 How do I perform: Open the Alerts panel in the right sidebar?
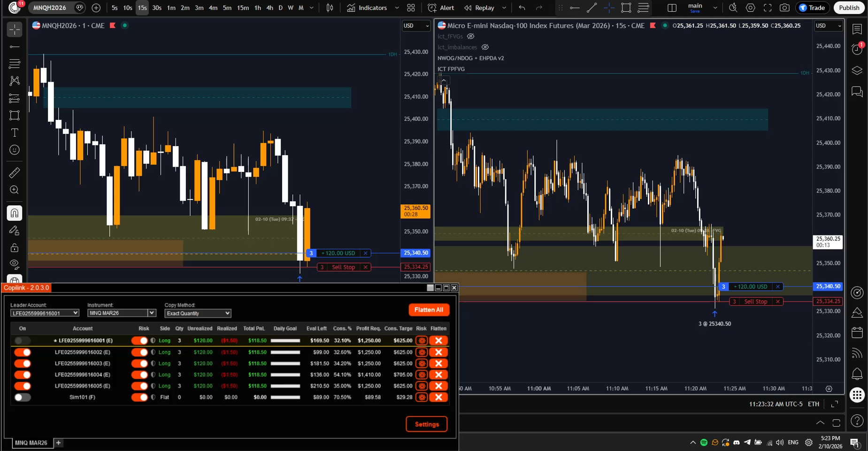pyautogui.click(x=858, y=374)
